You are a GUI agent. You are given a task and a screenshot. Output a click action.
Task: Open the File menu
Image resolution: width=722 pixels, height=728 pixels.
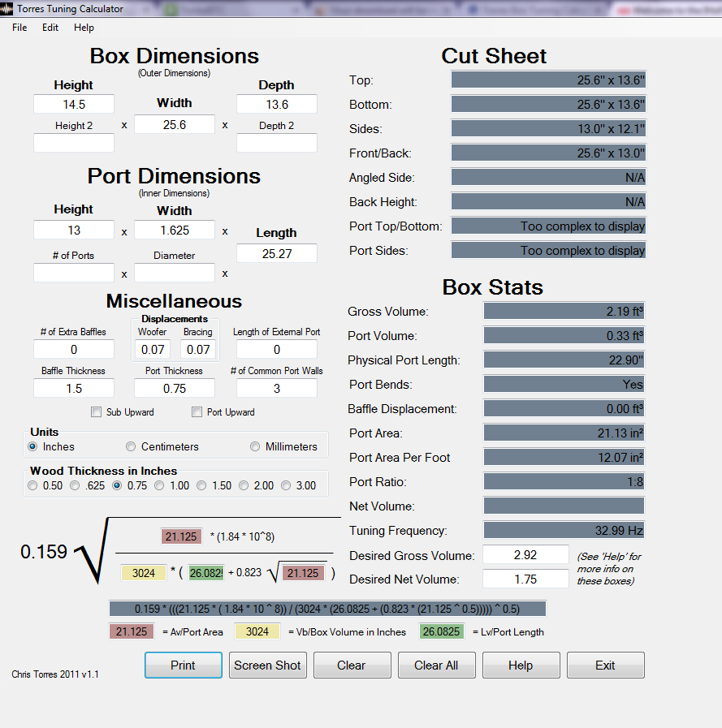19,28
